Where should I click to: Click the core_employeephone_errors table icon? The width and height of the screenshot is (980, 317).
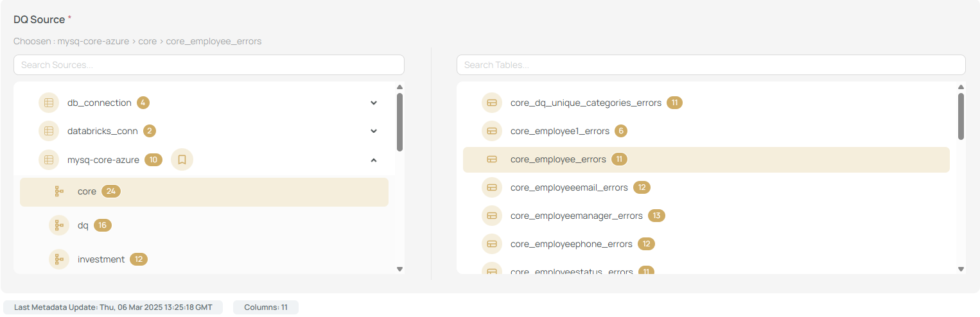tap(492, 244)
